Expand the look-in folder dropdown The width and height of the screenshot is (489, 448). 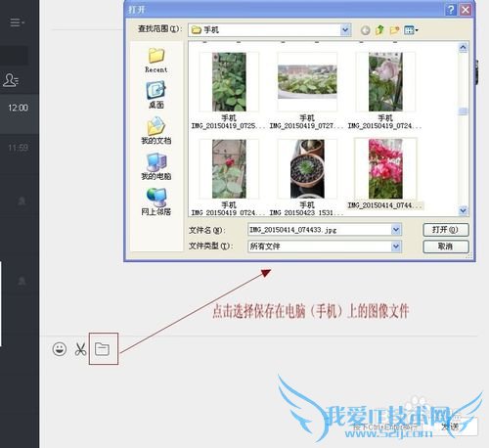pyautogui.click(x=345, y=30)
